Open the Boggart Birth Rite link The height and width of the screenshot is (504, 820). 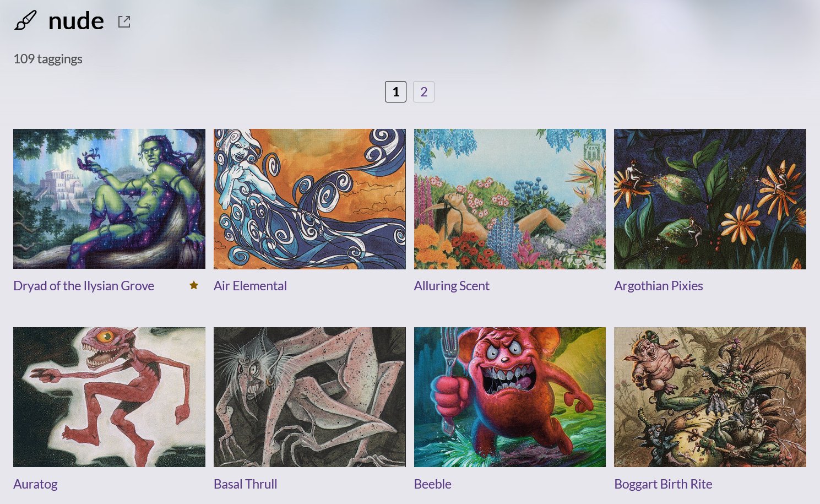tap(663, 484)
